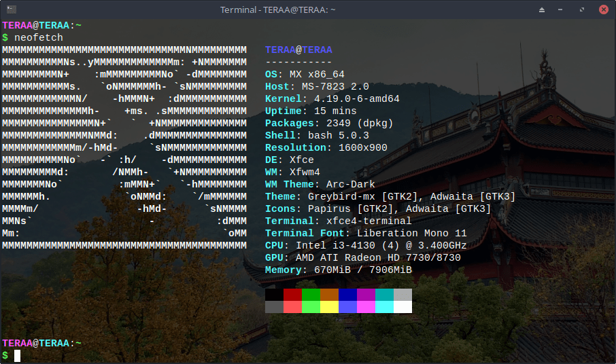This screenshot has width=616, height=364.
Task: Click the dark blue color block
Action: [x=347, y=295]
